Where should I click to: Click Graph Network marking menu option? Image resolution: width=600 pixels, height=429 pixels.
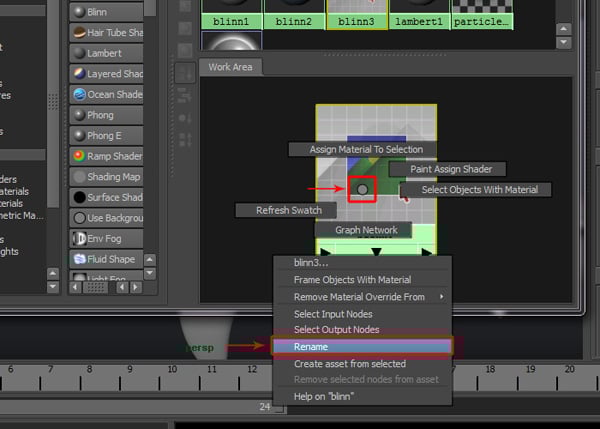tap(366, 230)
